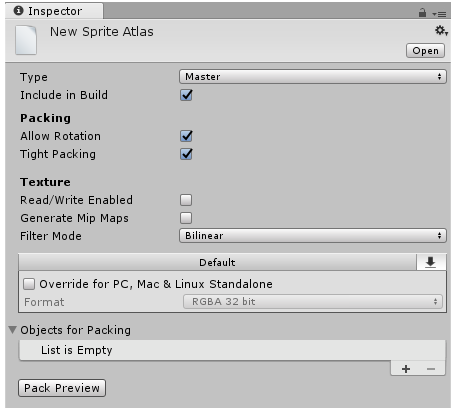Click the Open button
The height and width of the screenshot is (410, 452).
click(425, 51)
